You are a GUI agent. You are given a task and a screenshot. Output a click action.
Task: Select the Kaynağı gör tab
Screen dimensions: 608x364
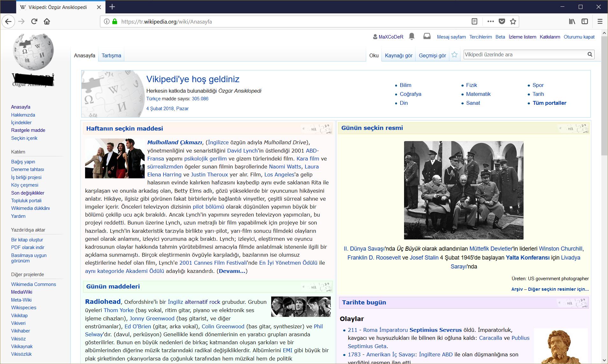[x=399, y=55]
